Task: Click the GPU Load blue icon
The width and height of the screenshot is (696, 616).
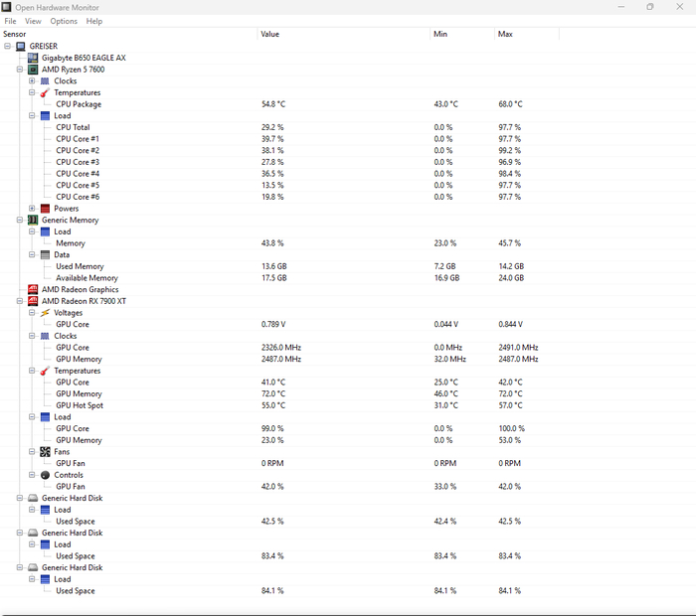Action: pos(45,417)
